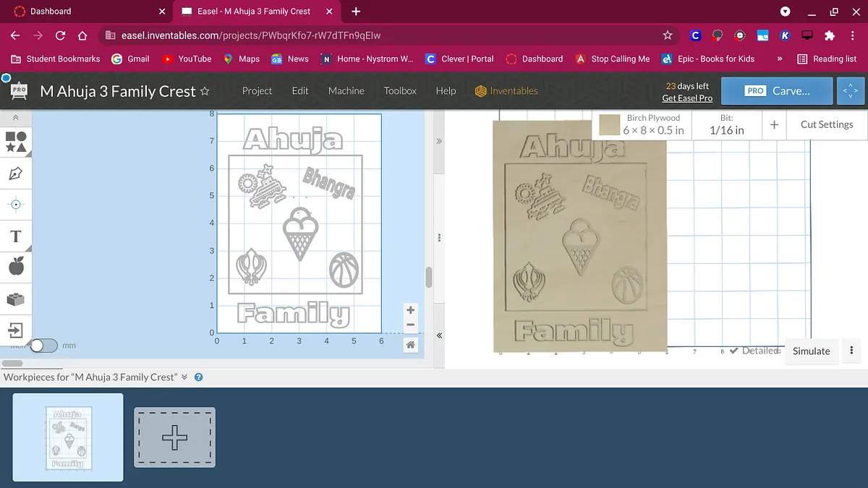Collapse preview pane with upper double chevron
The height and width of the screenshot is (488, 868).
[x=439, y=141]
